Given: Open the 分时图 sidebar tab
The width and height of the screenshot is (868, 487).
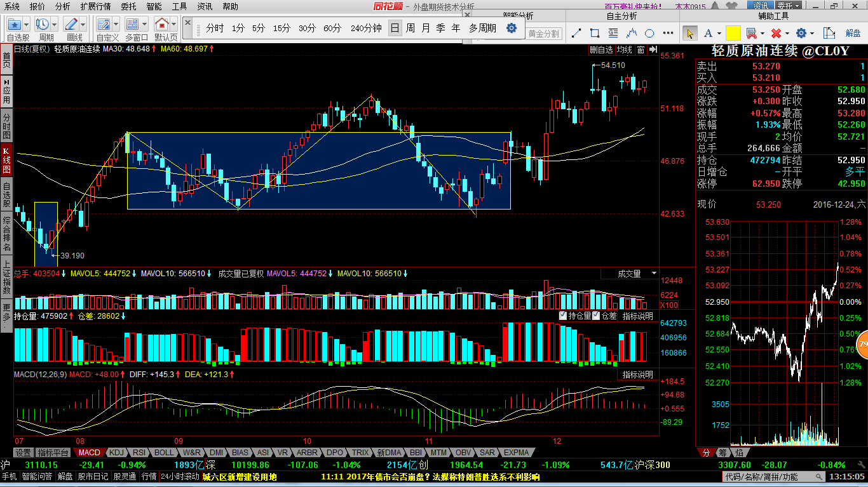Looking at the screenshot, I should (x=6, y=126).
